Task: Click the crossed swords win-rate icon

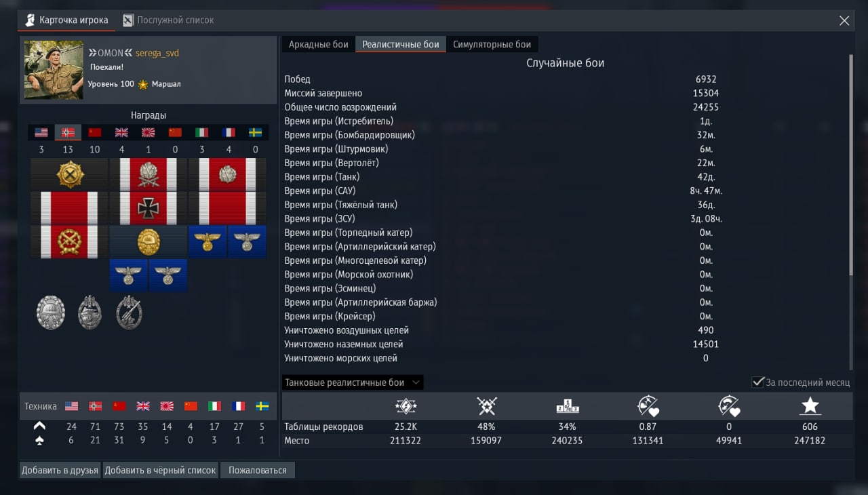Action: [x=487, y=406]
